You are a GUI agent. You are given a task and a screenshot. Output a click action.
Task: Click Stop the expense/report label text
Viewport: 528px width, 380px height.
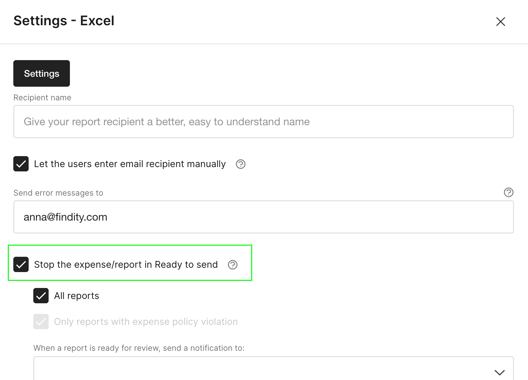coord(126,265)
